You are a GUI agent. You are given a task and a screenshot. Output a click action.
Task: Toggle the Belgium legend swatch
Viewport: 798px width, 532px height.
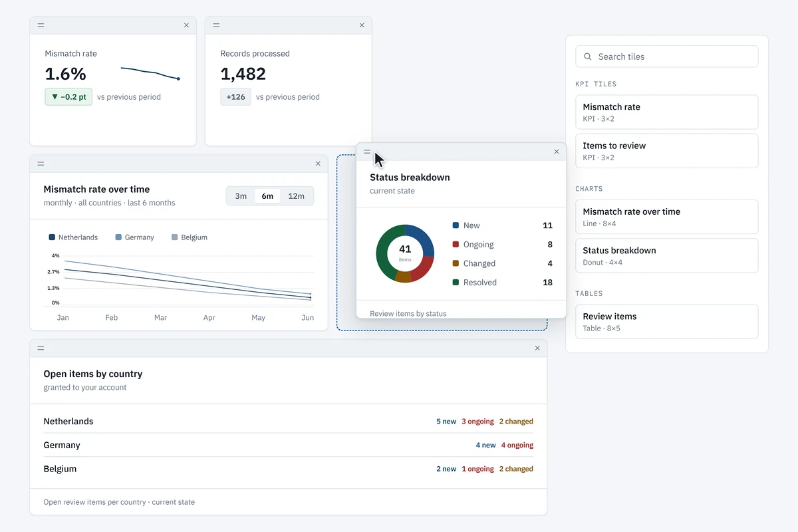[175, 237]
